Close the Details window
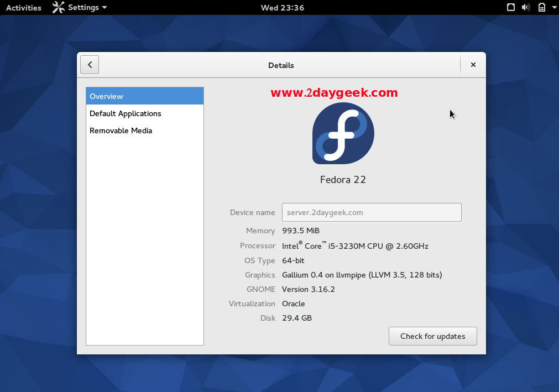Image resolution: width=559 pixels, height=392 pixels. (473, 65)
